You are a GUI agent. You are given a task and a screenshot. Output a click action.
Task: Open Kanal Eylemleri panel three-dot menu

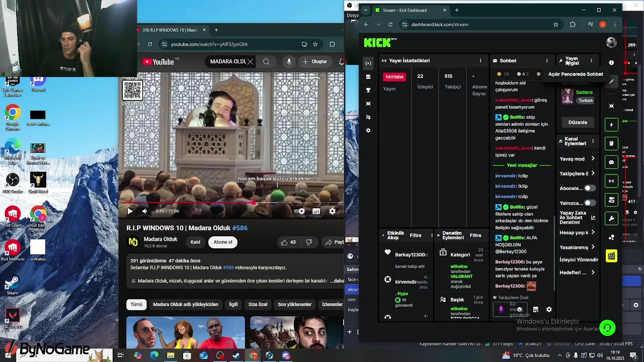[x=593, y=141]
